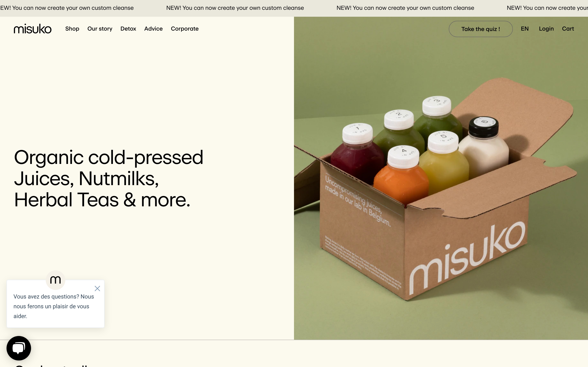
Task: Click the Organic cold-pressed Juices headline
Action: (108, 178)
